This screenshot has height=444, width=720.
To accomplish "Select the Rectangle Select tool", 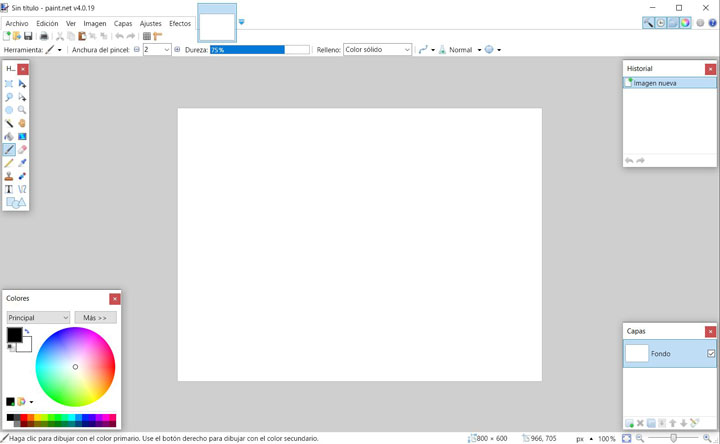I will click(x=9, y=84).
